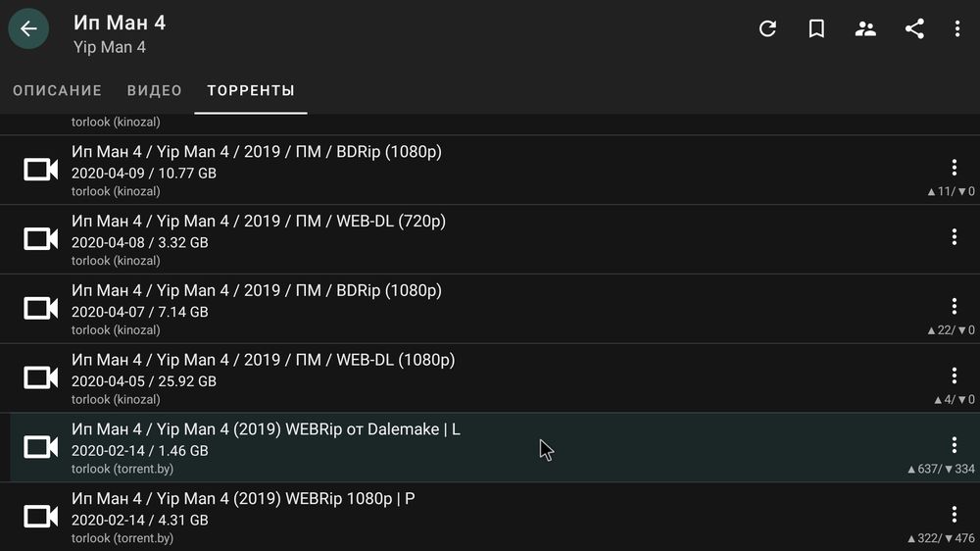Select the ТОРРЕНТЫ tab

(x=251, y=90)
